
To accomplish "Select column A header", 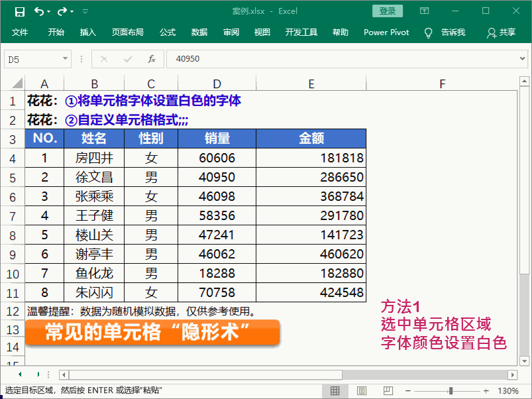I will click(44, 84).
